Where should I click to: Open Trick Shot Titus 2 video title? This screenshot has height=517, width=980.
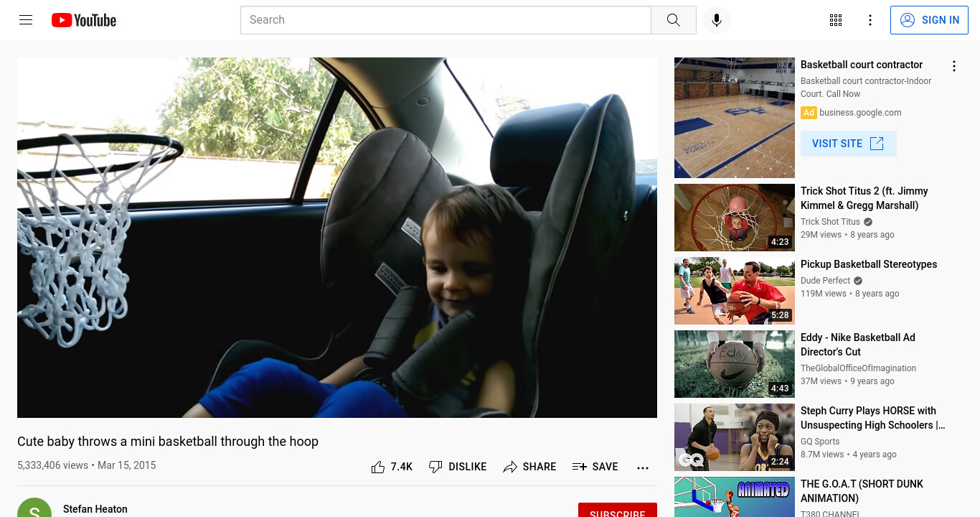(x=864, y=198)
